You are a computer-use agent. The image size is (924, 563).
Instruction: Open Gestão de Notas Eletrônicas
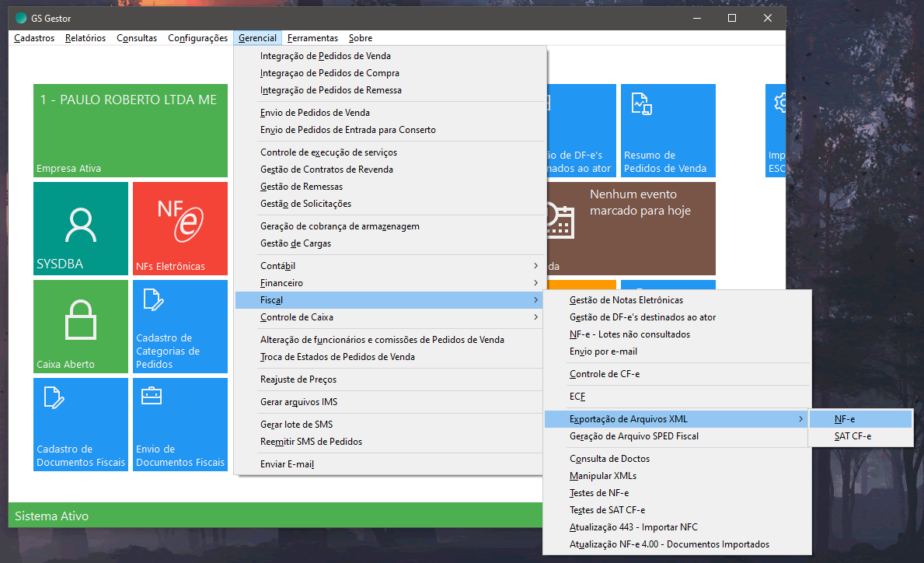pyautogui.click(x=676, y=300)
